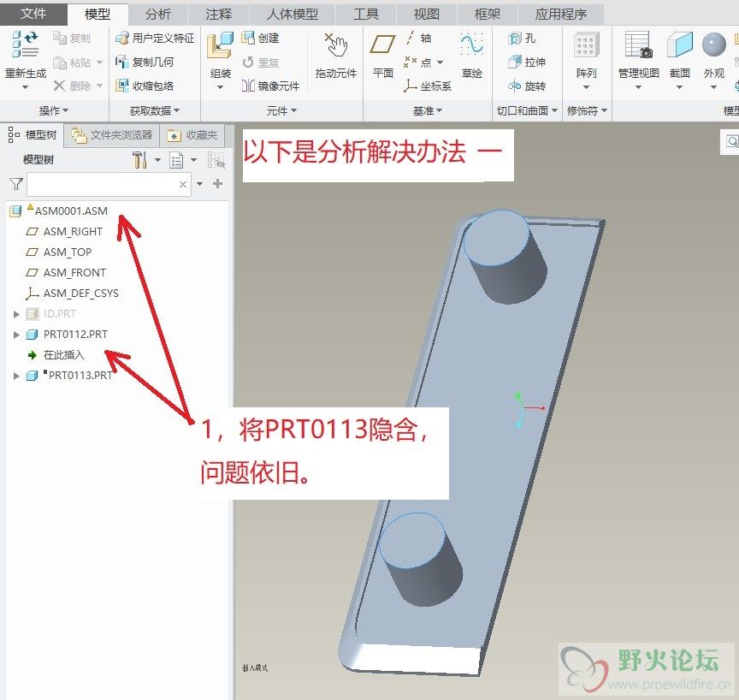This screenshot has height=700, width=739.
Task: Click the search icon in graphics toolbar
Action: coord(731,141)
